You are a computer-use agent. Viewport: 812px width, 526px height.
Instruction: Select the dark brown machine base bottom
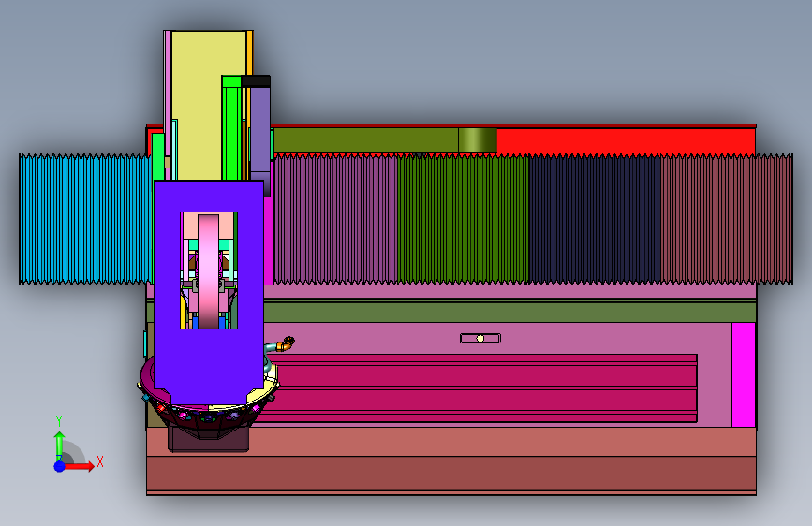pyautogui.click(x=451, y=474)
